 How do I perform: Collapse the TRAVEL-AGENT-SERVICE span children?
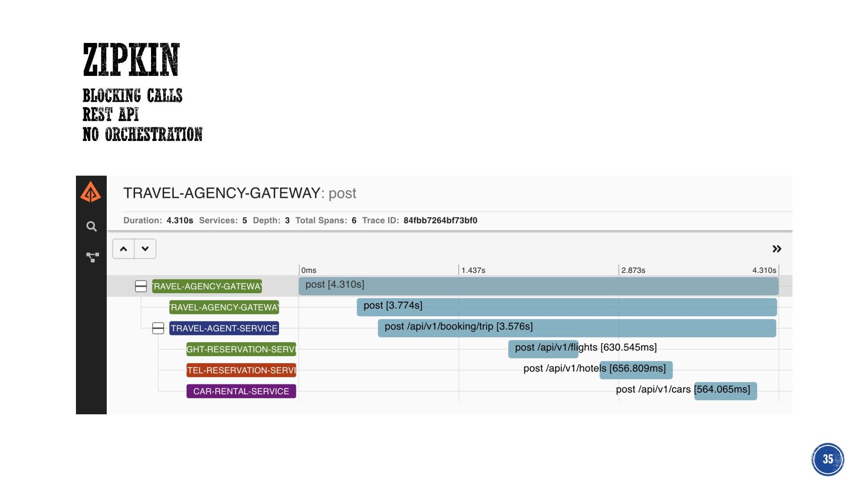tap(158, 328)
